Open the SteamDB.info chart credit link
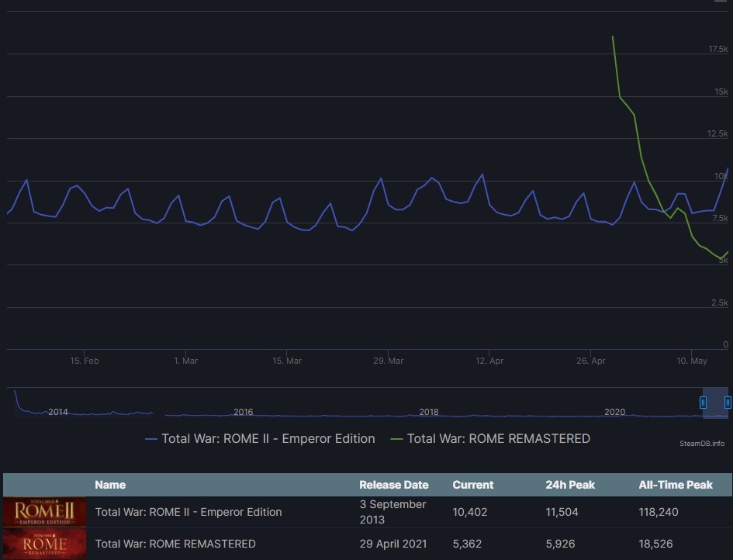733x560 pixels. click(701, 444)
